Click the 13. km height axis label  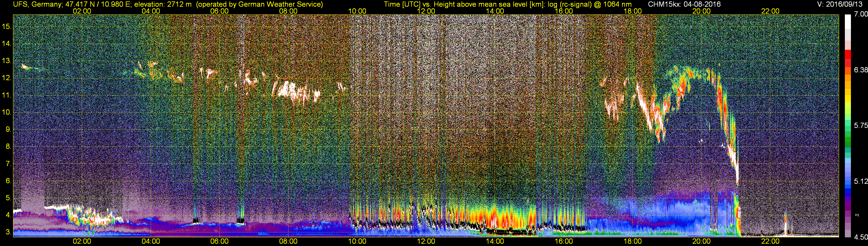tap(7, 61)
